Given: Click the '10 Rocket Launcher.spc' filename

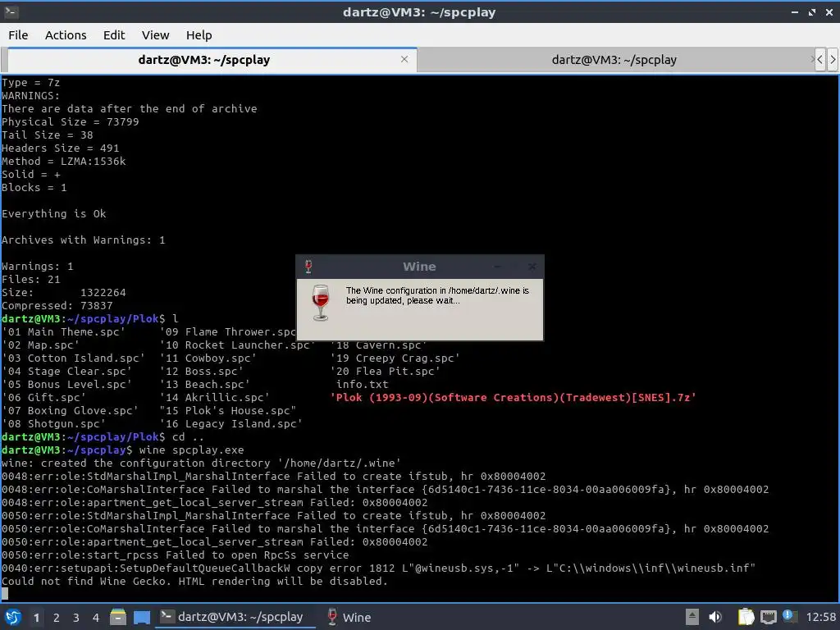Looking at the screenshot, I should tap(237, 345).
